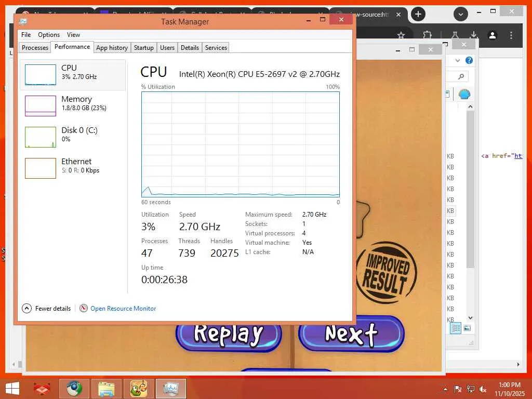The width and height of the screenshot is (532, 399).
Task: Switch to the Startup tab
Action: pos(143,47)
